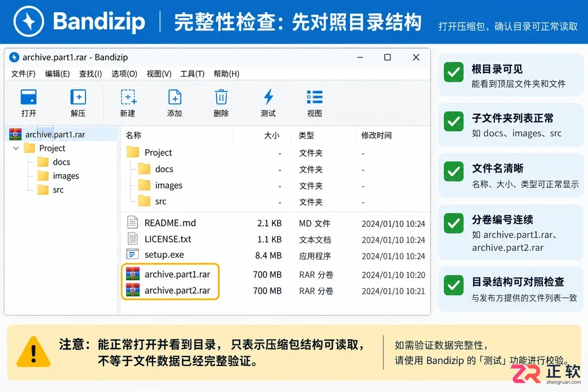Screen dimensions: 588x392
Task: Open the View (视图) list icon
Action: [x=315, y=97]
